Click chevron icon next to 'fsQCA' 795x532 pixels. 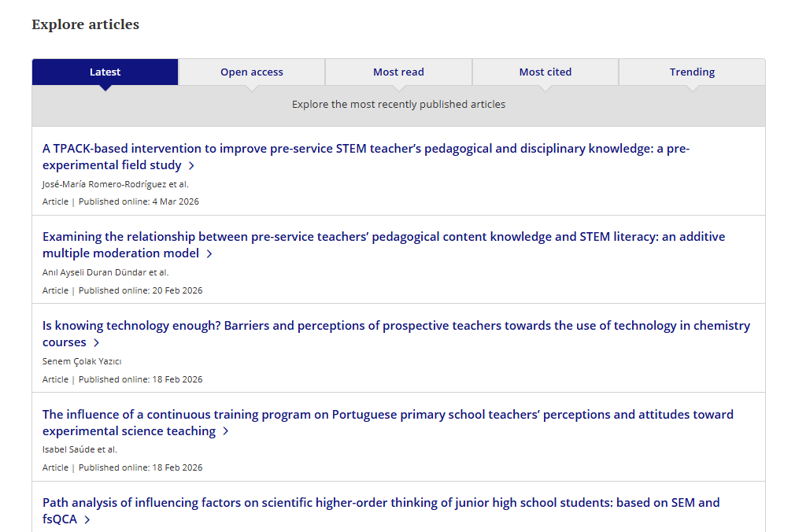tap(87, 520)
